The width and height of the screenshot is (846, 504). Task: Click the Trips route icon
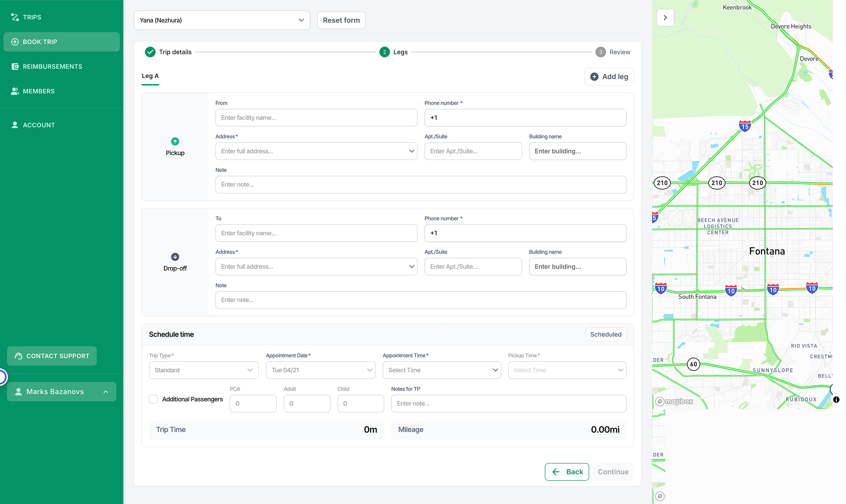click(15, 17)
